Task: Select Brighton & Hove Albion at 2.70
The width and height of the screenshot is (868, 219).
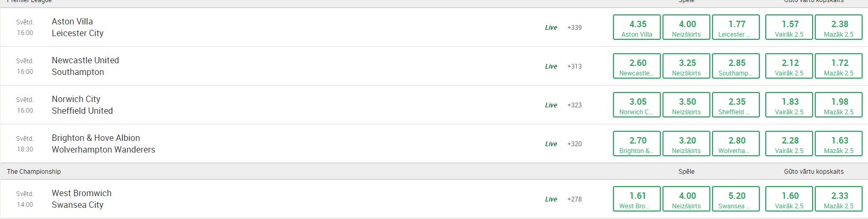Action: coord(637,144)
